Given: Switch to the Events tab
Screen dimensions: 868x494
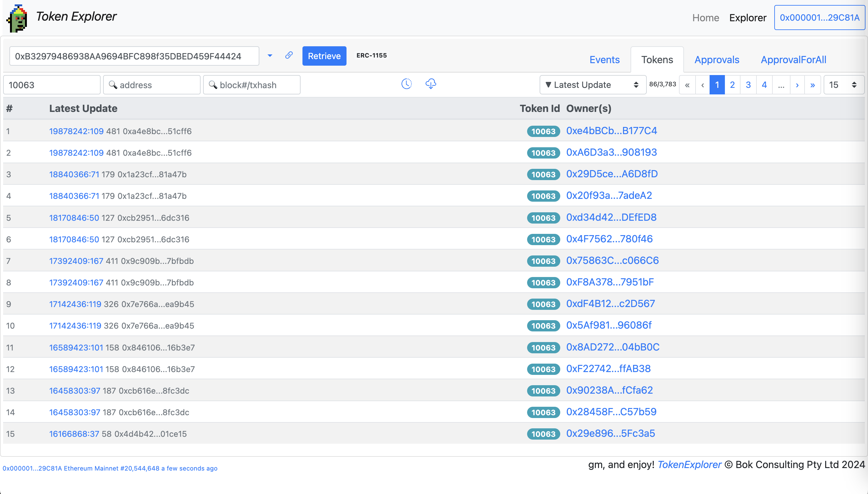Looking at the screenshot, I should [604, 60].
